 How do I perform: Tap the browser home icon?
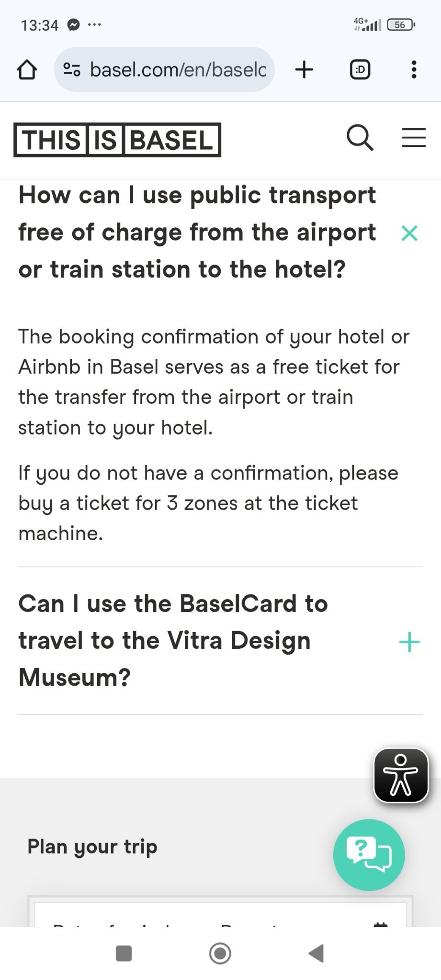point(27,70)
